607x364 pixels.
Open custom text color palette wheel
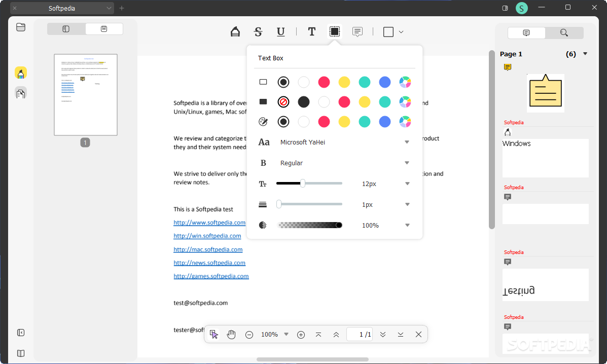405,122
